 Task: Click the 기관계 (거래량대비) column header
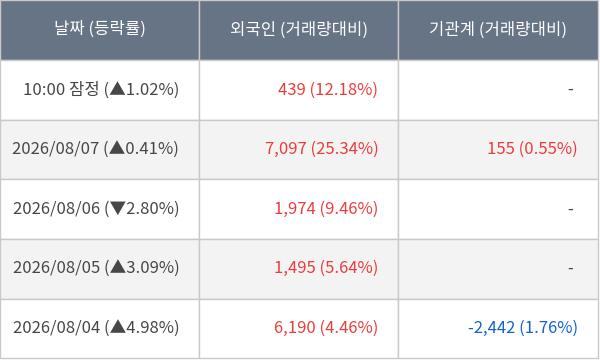pos(498,30)
